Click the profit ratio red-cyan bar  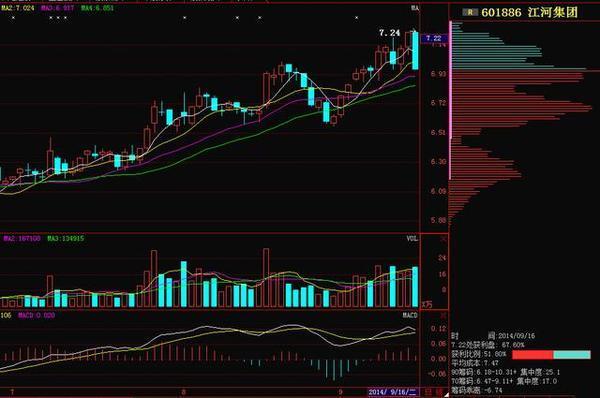pyautogui.click(x=551, y=355)
